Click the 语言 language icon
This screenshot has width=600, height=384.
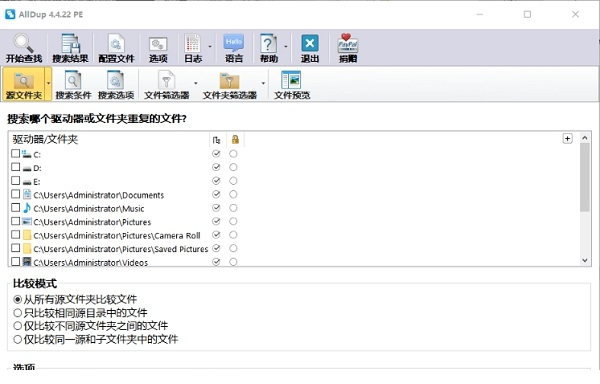point(234,48)
